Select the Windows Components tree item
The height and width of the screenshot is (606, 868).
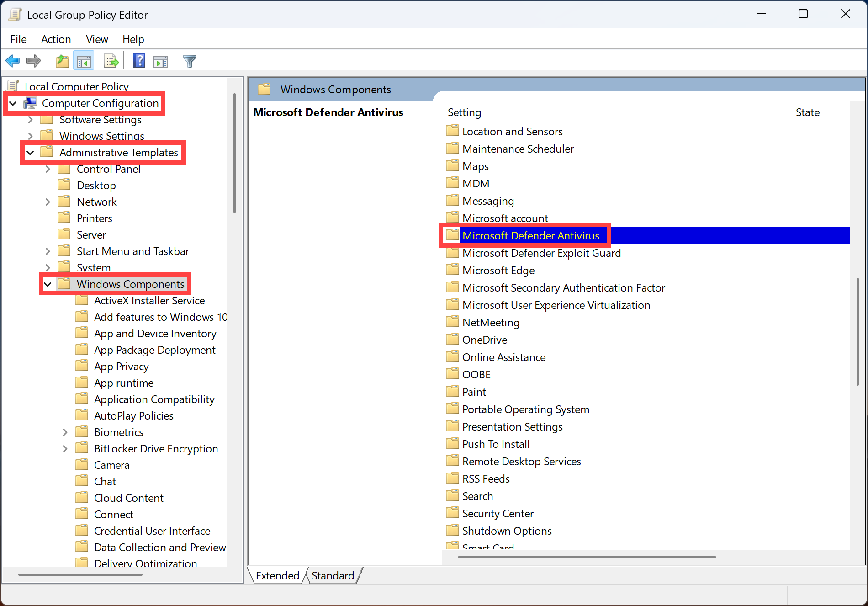pos(130,284)
